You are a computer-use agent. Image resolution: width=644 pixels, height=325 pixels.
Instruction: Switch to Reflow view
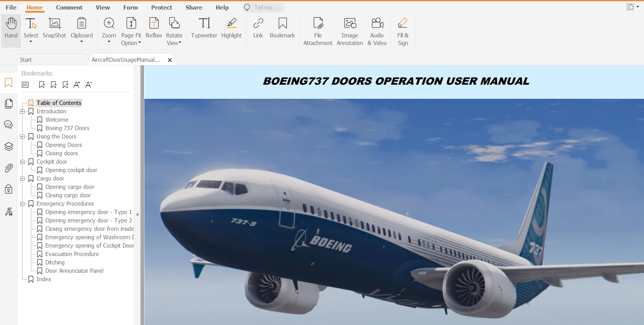pyautogui.click(x=154, y=28)
